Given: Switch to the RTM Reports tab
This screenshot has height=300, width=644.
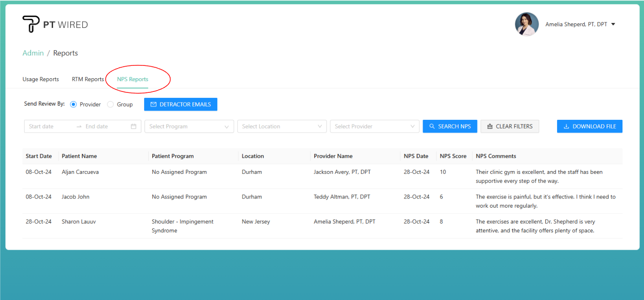Looking at the screenshot, I should pos(88,79).
